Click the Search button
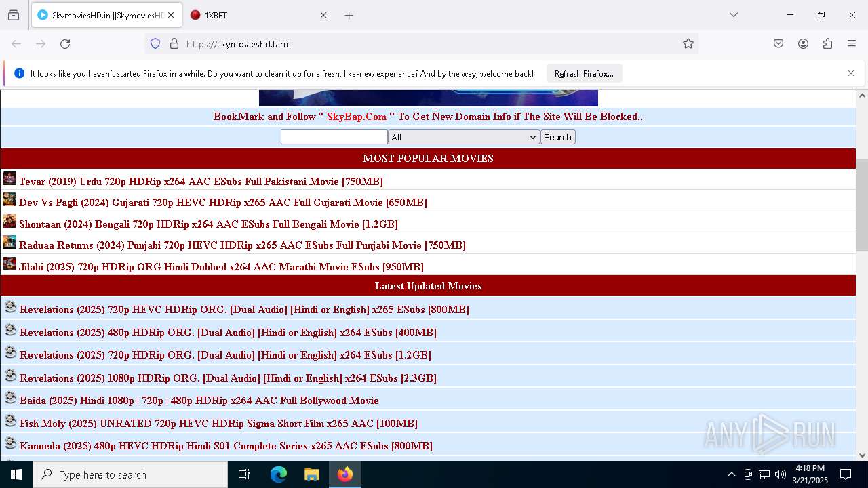This screenshot has height=488, width=868. [x=557, y=137]
